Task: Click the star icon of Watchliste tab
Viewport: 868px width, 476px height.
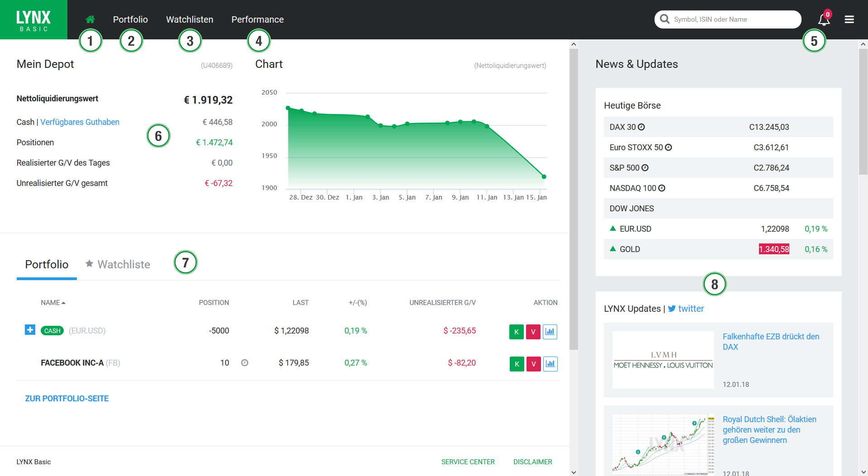Action: pyautogui.click(x=90, y=263)
